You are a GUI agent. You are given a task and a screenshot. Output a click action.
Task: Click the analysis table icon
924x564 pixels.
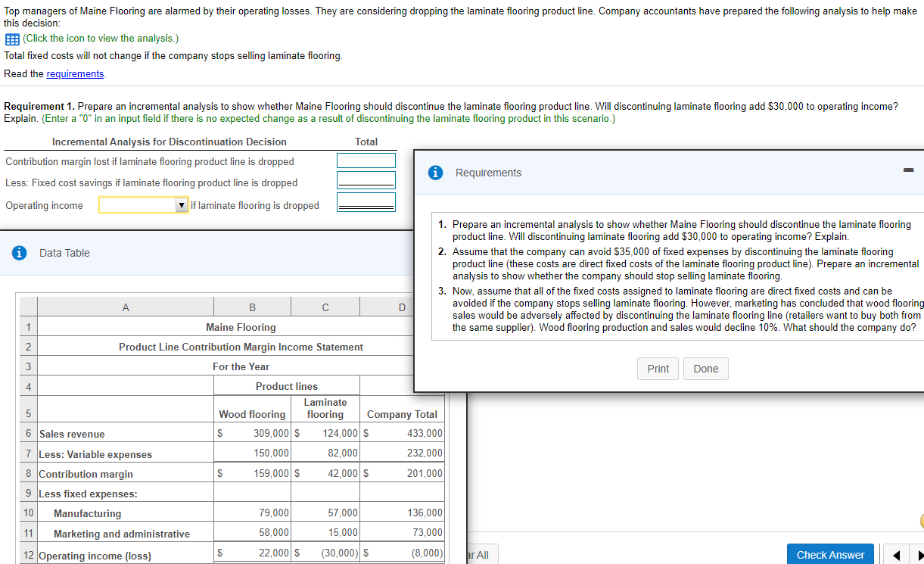tap(11, 39)
